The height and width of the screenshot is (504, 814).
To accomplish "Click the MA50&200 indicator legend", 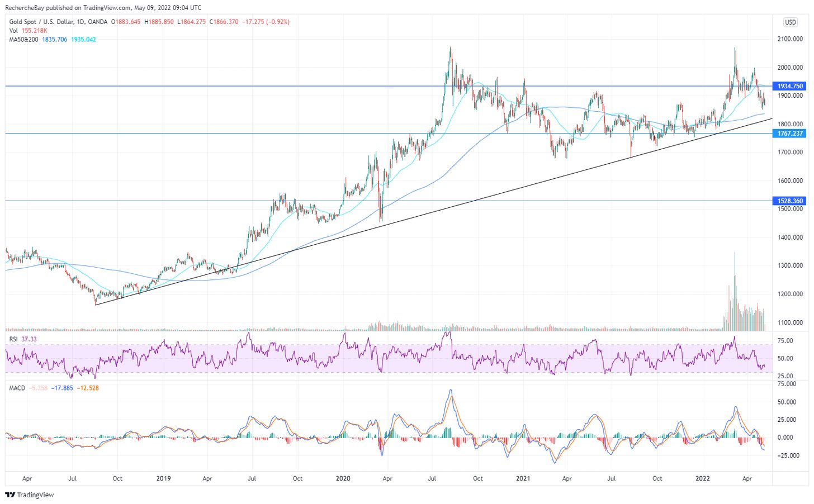I will 23,40.
